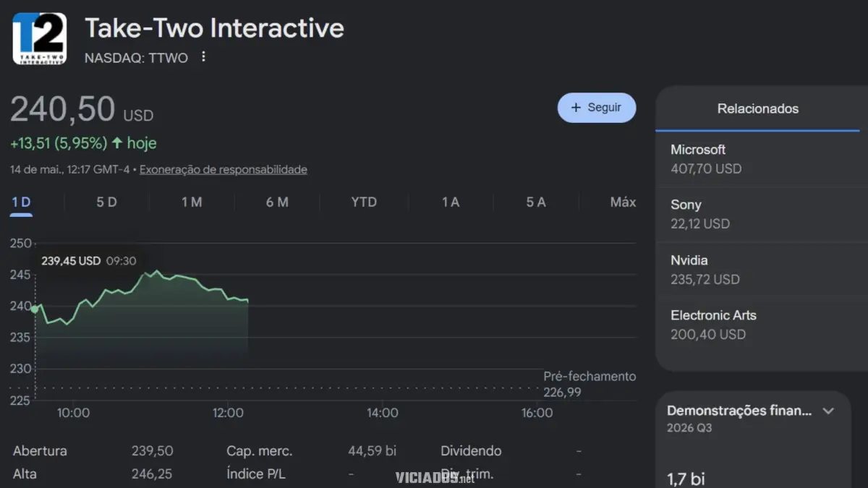Follow the stock with the Seguir button
Viewport: 868px width, 488px height.
[597, 107]
